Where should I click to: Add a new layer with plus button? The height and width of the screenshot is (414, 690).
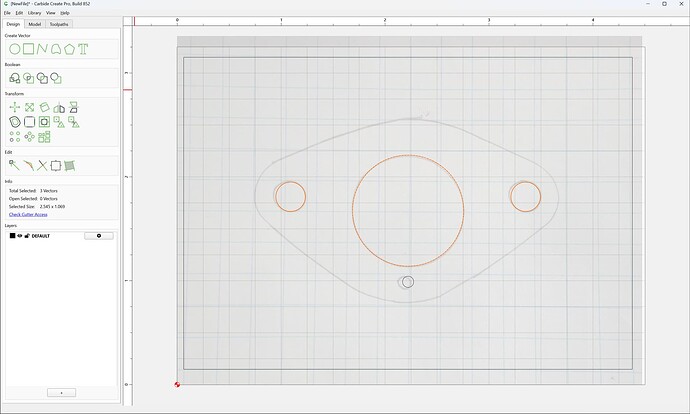[61, 392]
